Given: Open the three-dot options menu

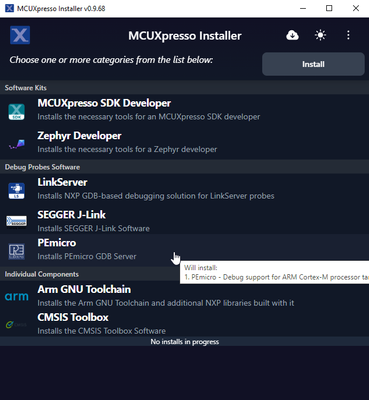Looking at the screenshot, I should 348,35.
